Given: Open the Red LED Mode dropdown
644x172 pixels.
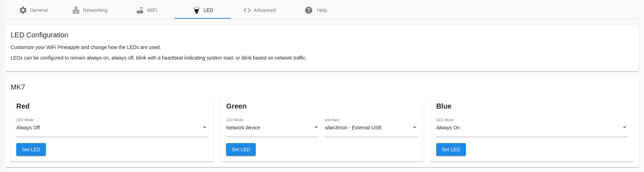Looking at the screenshot, I should [112, 128].
